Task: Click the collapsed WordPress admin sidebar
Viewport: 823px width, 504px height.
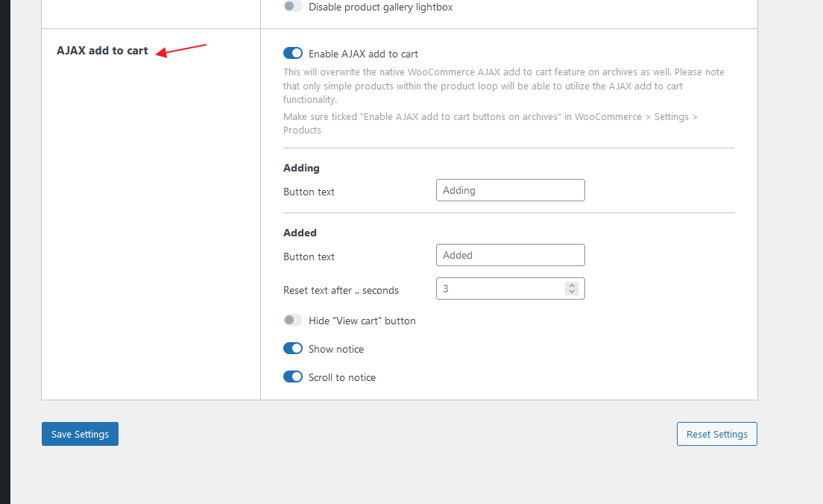Action: [5, 252]
